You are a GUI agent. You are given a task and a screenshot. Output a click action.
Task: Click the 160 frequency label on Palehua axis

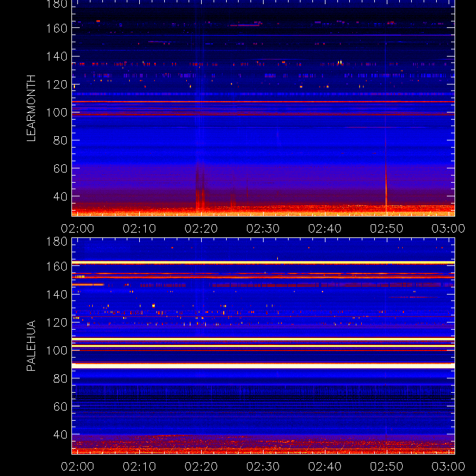(x=57, y=266)
